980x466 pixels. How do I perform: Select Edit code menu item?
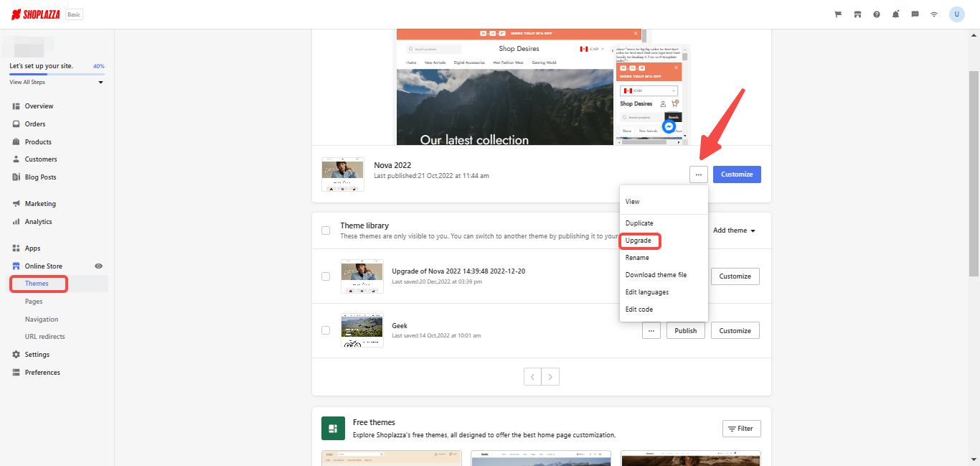(x=664, y=309)
